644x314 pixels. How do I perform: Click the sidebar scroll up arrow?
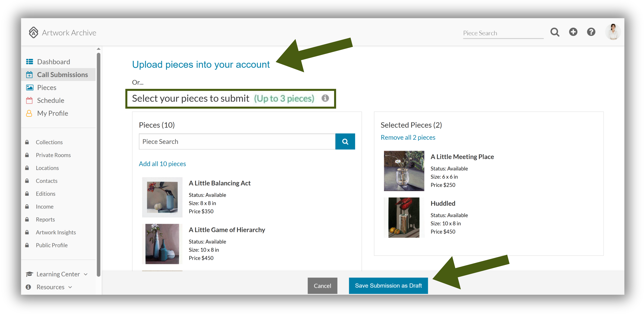98,49
